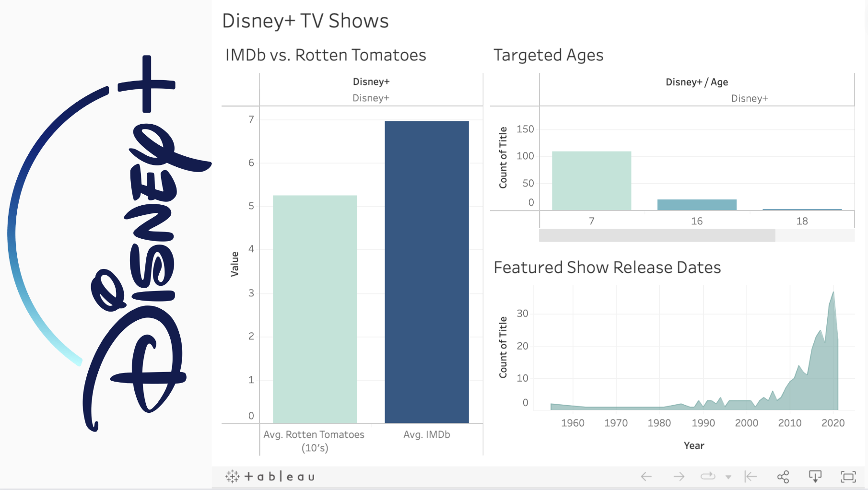Select the Avg. Rotten Tomatoes bar
The image size is (868, 490).
tap(315, 309)
